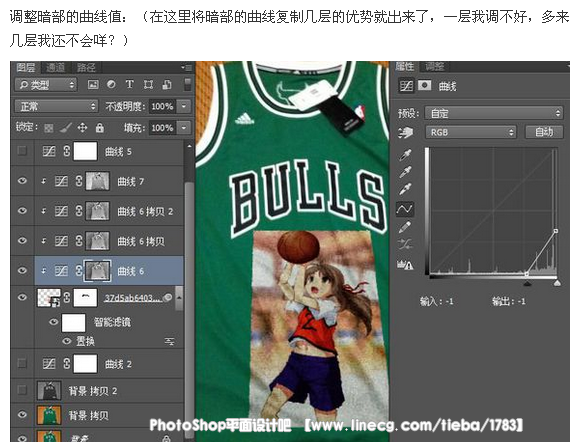The width and height of the screenshot is (573, 442).
Task: Switch to the 路径 tab
Action: coord(86,67)
